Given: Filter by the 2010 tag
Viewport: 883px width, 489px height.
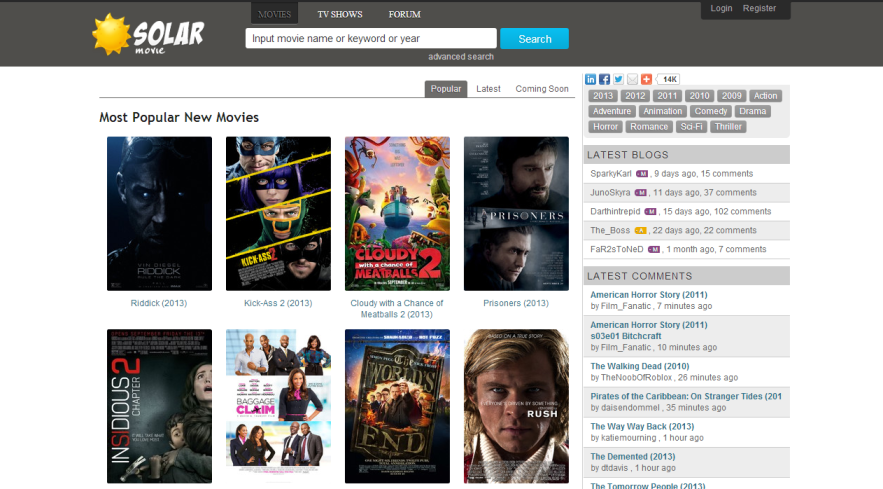Looking at the screenshot, I should pos(699,96).
